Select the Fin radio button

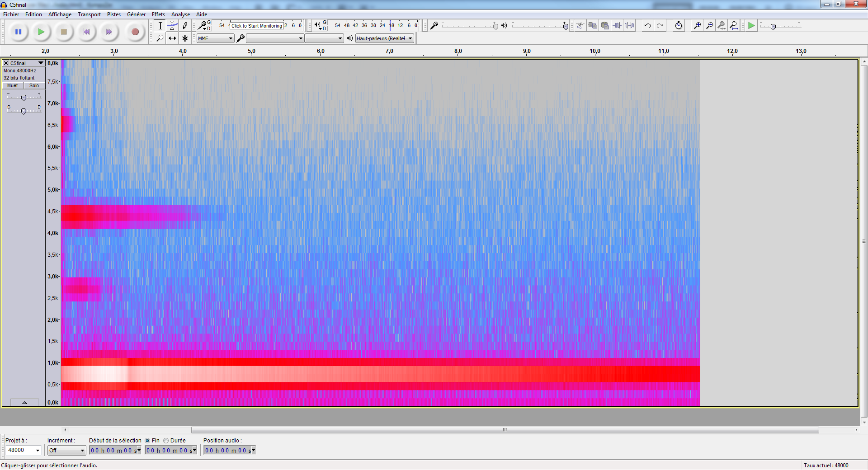[147, 441]
